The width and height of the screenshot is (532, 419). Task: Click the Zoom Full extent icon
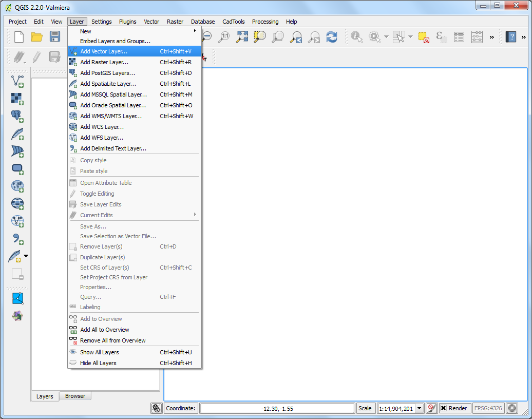coord(242,36)
